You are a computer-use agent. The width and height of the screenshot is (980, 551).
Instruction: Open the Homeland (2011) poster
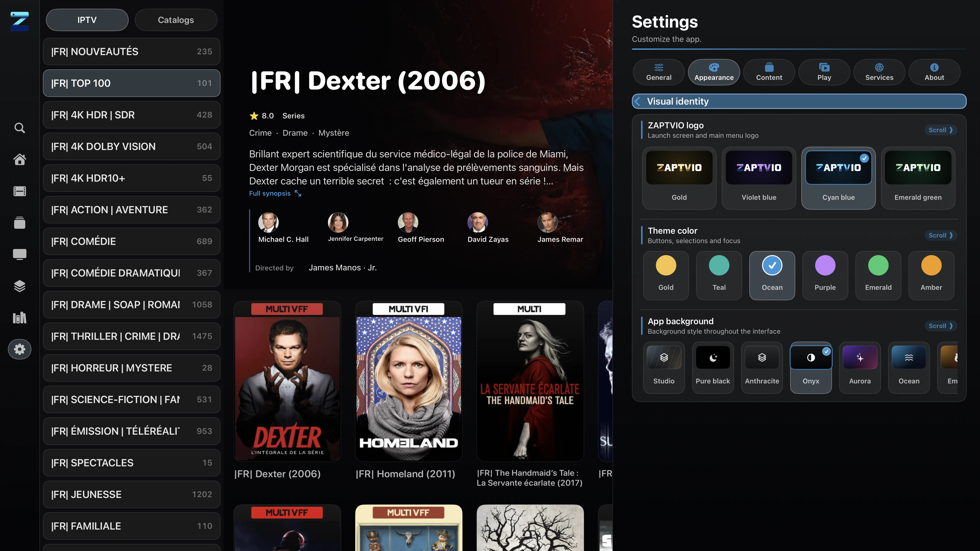(x=409, y=381)
